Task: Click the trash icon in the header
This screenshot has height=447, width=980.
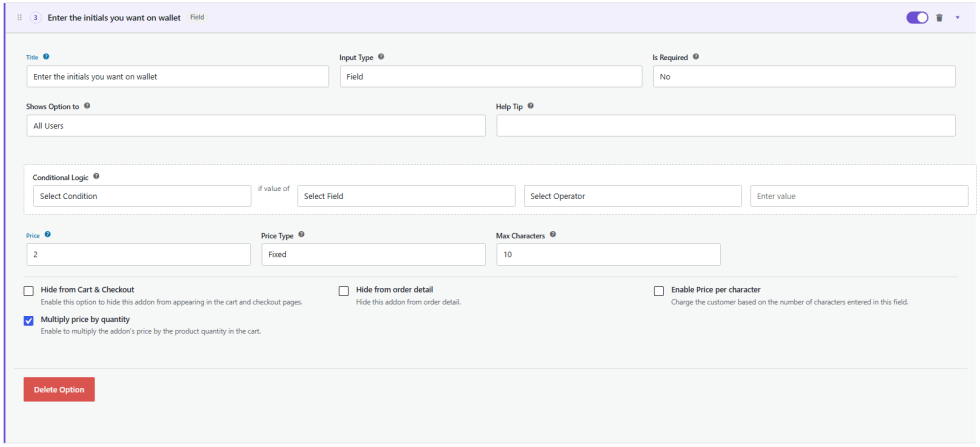Action: click(939, 18)
